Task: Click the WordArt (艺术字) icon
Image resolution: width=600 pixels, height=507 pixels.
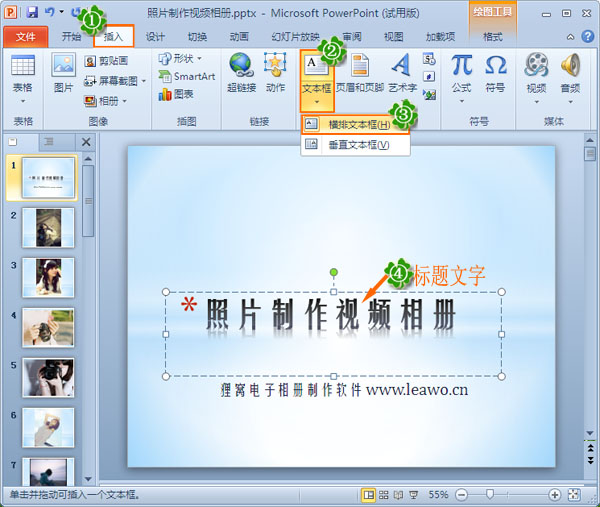Action: click(x=401, y=65)
